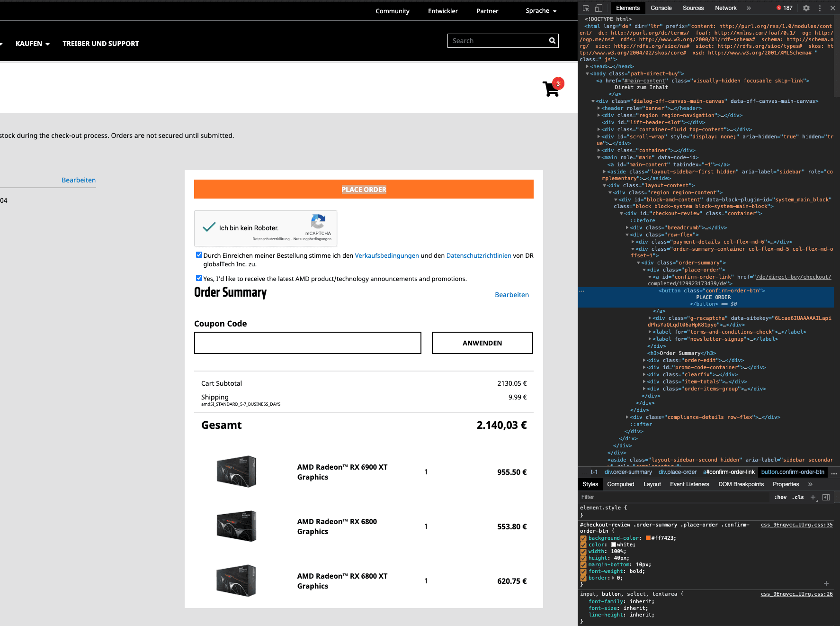Click the search magnifier icon
This screenshot has height=626, width=840.
[x=552, y=41]
